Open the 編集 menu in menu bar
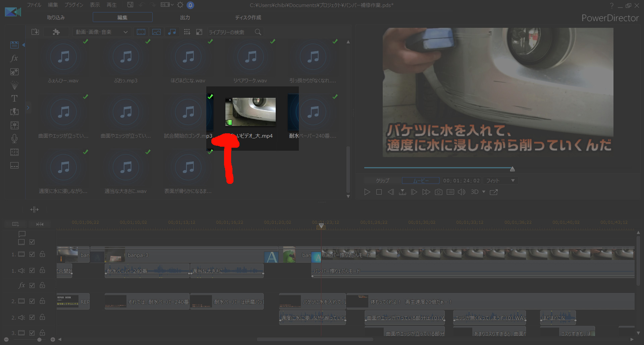The height and width of the screenshot is (345, 644). (53, 5)
